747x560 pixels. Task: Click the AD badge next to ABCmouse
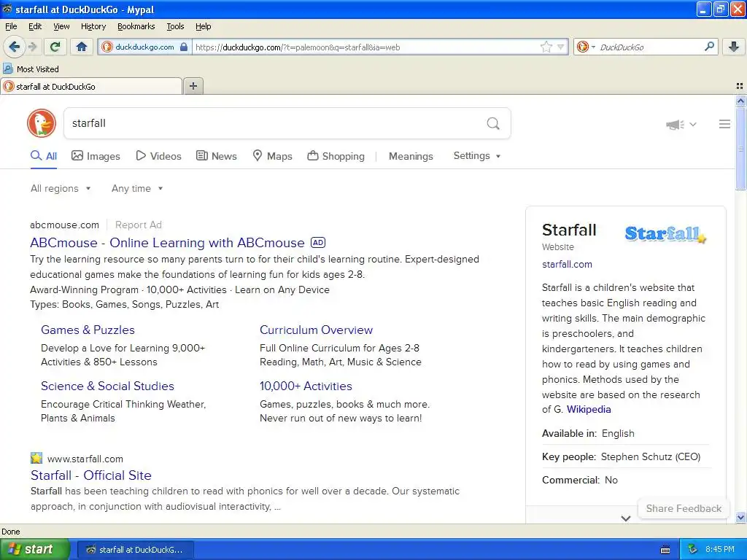pos(318,242)
